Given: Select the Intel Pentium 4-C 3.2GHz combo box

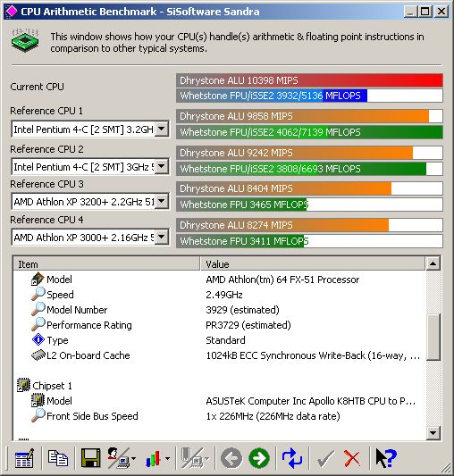Looking at the screenshot, I should (90, 129).
